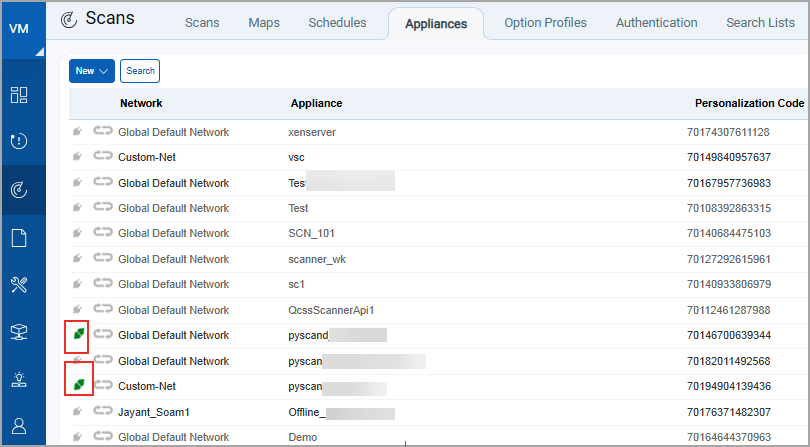Click the Custom-Net network cell for vsc
Image resolution: width=810 pixels, height=447 pixels.
[147, 157]
